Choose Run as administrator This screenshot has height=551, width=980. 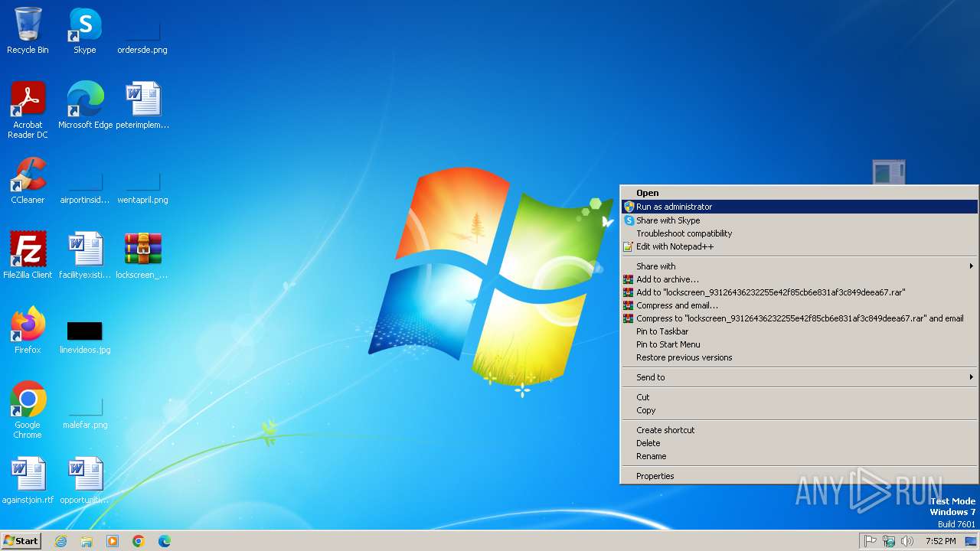click(799, 207)
